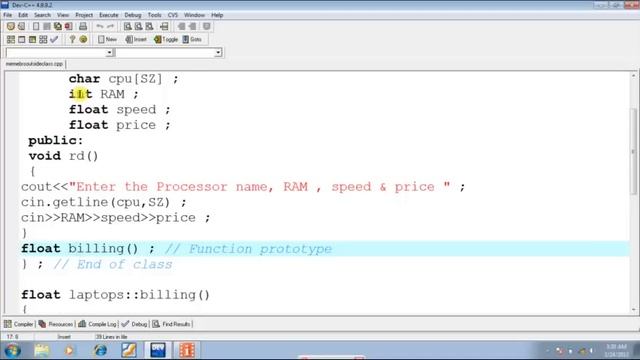
Task: Switch to the Compiler bottom tab
Action: click(19, 324)
